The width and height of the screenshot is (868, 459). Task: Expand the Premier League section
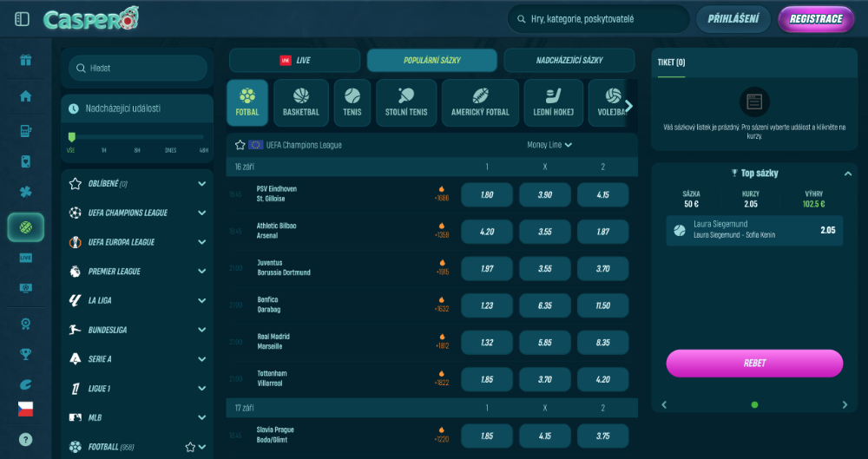coord(202,272)
